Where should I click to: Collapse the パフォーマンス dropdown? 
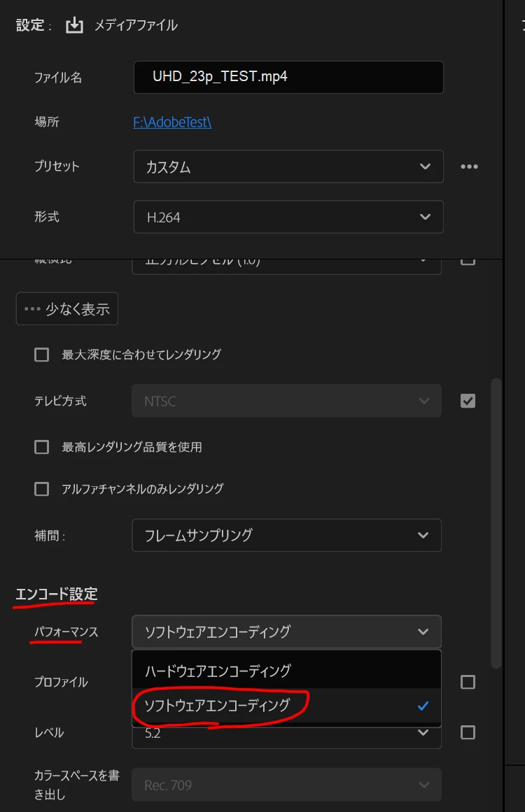click(x=286, y=632)
